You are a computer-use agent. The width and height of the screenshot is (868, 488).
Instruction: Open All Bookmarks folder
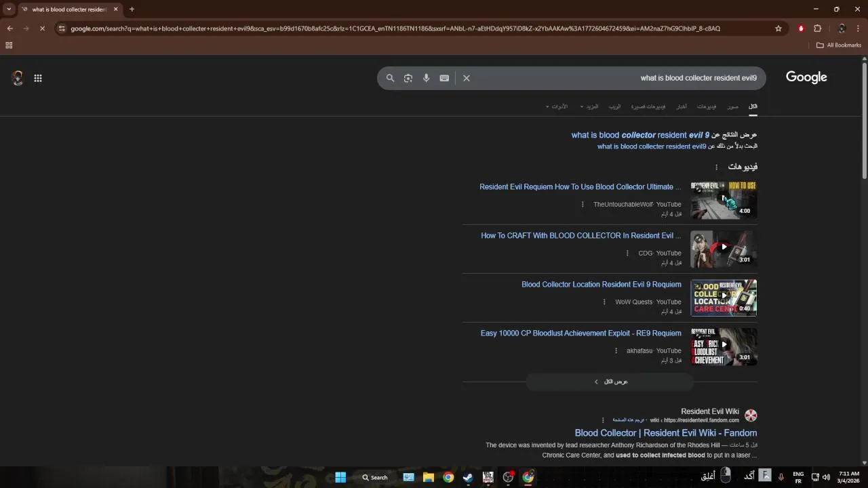(x=838, y=45)
